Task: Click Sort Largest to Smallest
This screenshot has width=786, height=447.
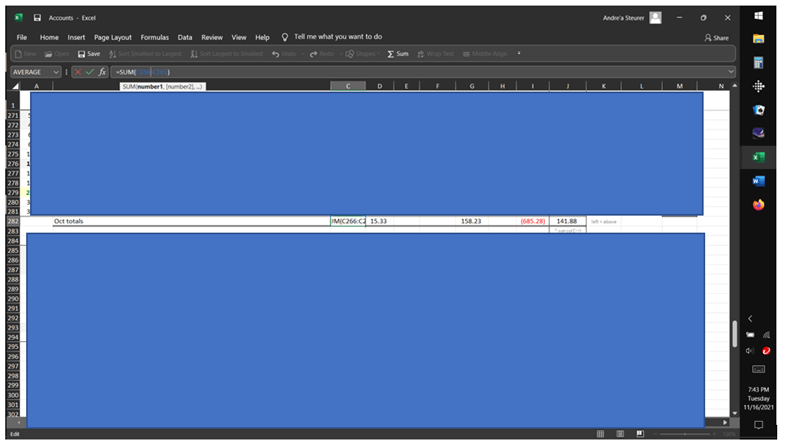Action: click(227, 54)
